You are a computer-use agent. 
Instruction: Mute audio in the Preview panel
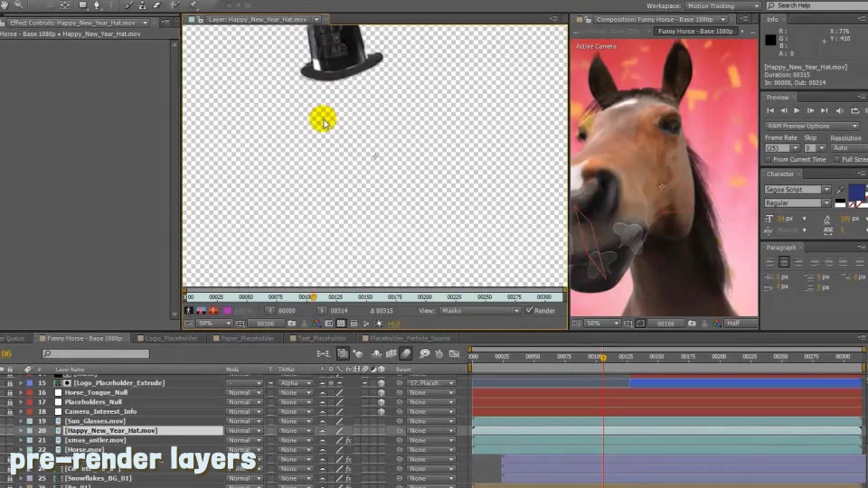coord(839,110)
